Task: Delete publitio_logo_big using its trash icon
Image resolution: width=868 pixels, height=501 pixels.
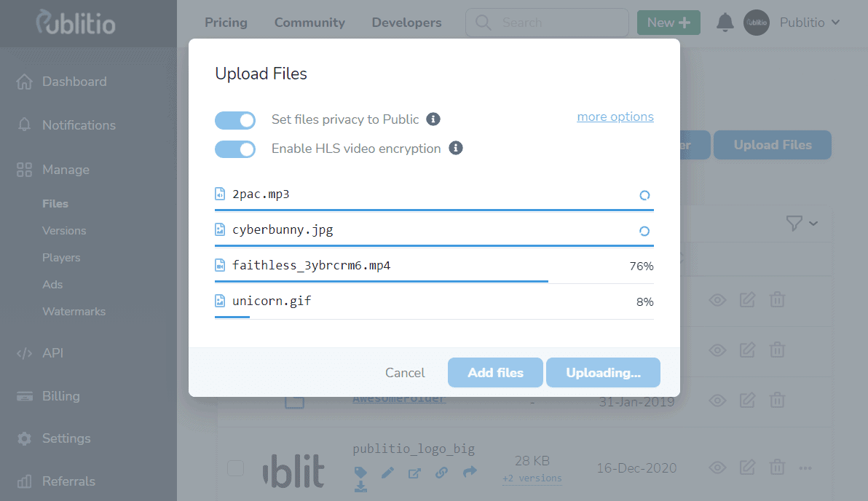Action: (777, 468)
